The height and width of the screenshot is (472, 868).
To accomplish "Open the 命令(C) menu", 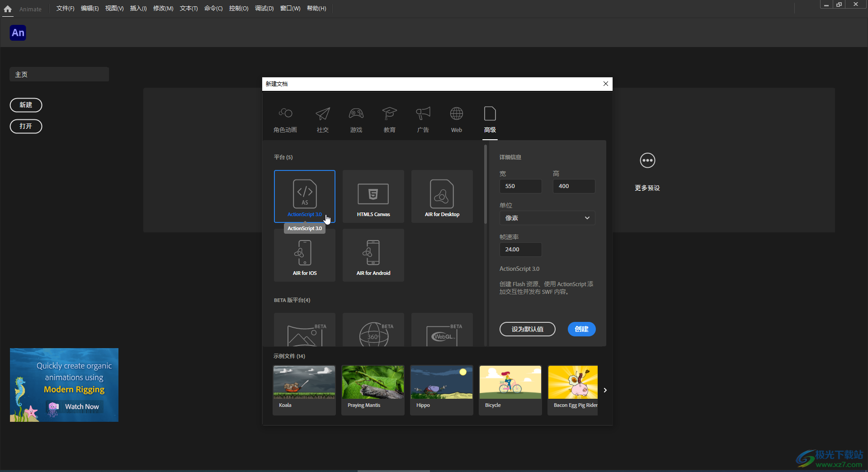I will coord(213,9).
